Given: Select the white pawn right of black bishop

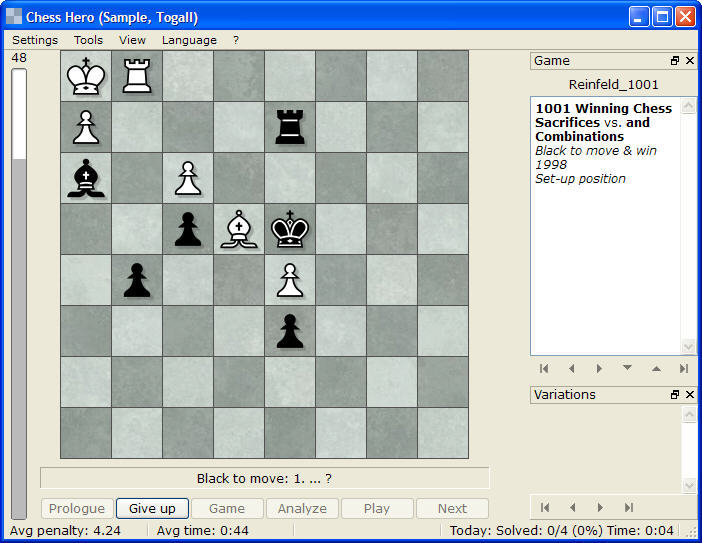Looking at the screenshot, I should tap(188, 178).
